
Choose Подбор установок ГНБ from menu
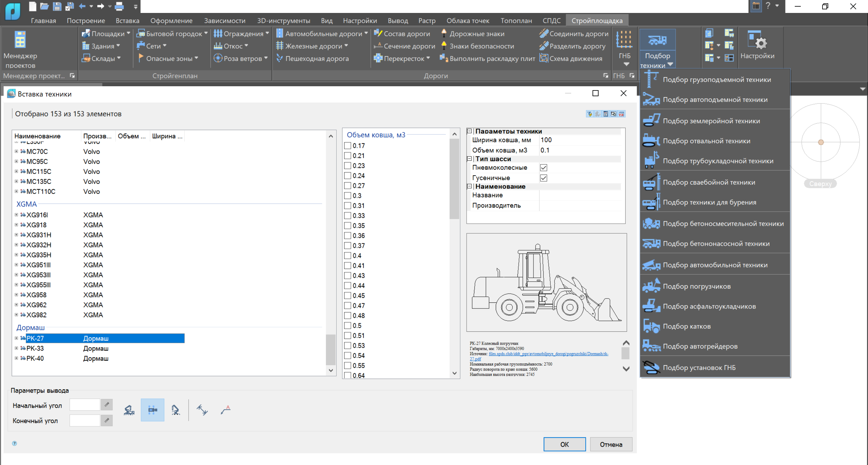tap(715, 368)
